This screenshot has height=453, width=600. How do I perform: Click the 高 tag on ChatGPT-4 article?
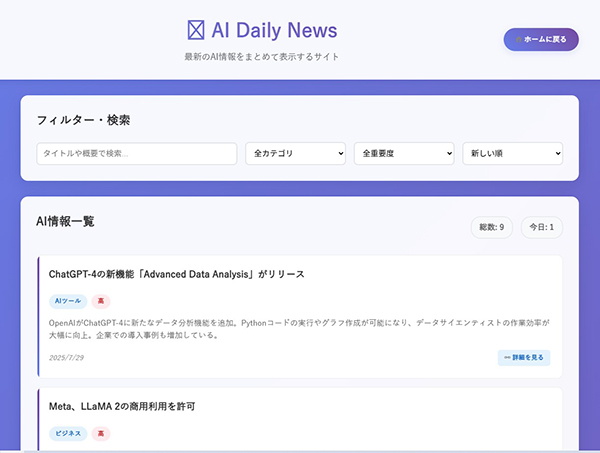(x=101, y=301)
